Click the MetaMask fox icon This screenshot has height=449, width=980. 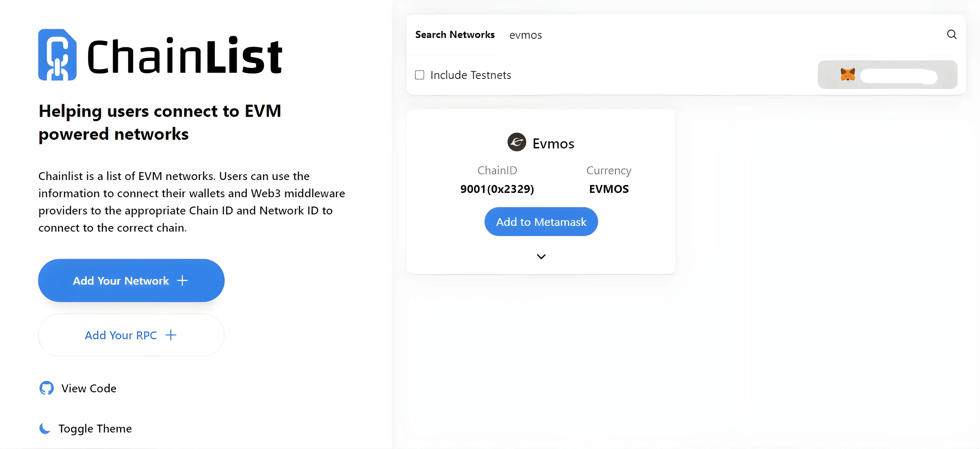click(x=848, y=75)
